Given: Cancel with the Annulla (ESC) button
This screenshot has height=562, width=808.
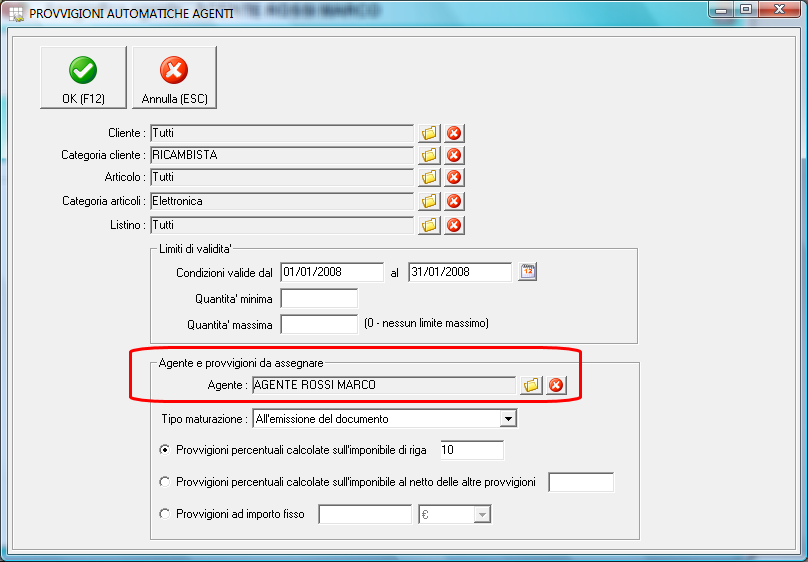Looking at the screenshot, I should 175,78.
